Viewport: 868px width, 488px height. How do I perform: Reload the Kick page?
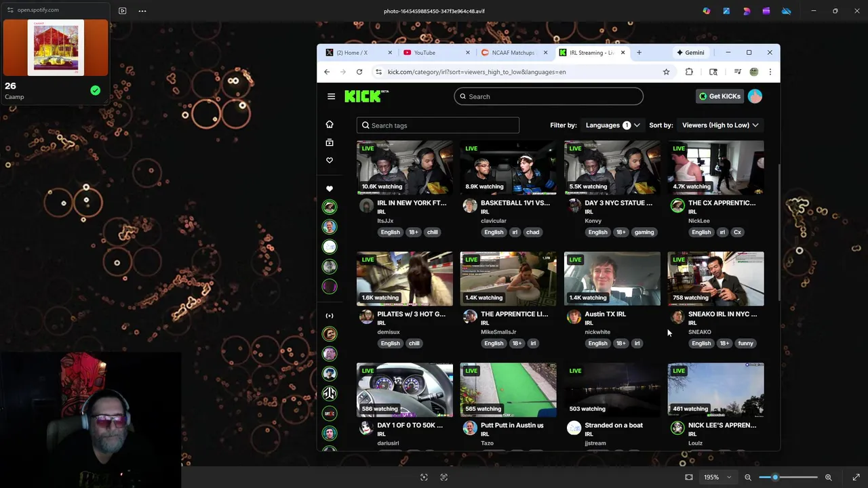[x=359, y=72]
